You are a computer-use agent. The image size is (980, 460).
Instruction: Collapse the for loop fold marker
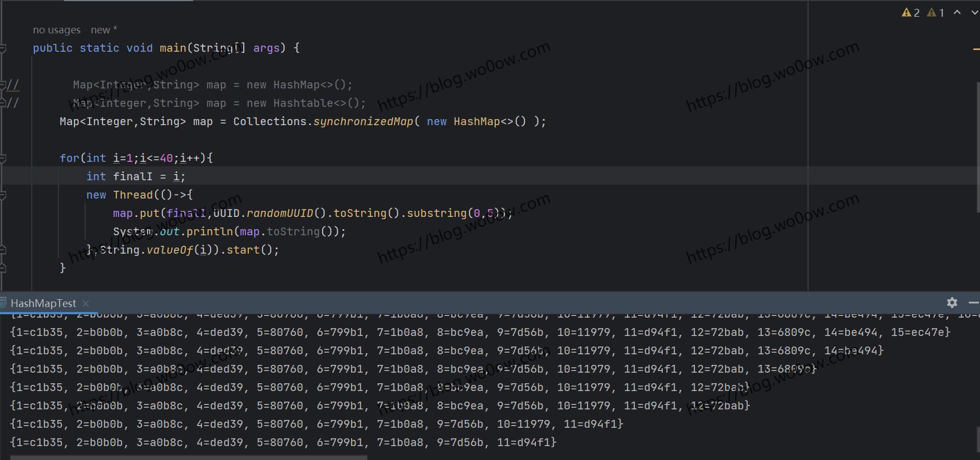pyautogui.click(x=3, y=159)
